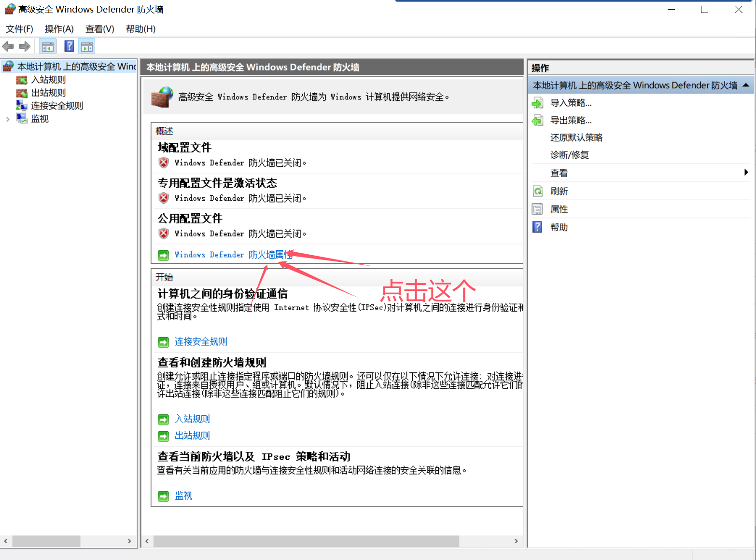The image size is (756, 560).
Task: Click 帮助 in the actions pane
Action: click(x=559, y=227)
